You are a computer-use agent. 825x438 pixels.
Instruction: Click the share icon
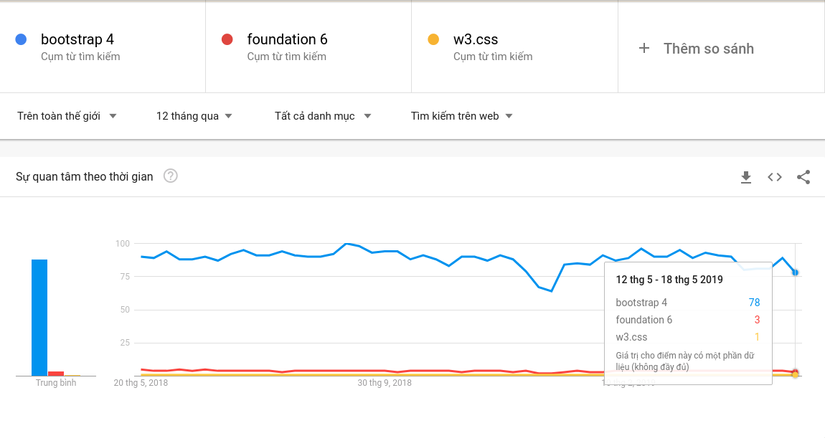tap(803, 177)
